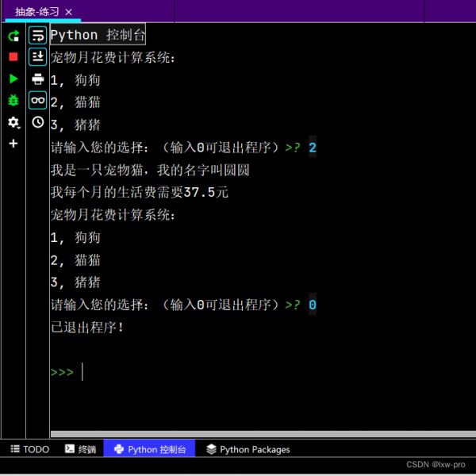Stop the console with red square
476x476 pixels.
(x=13, y=57)
